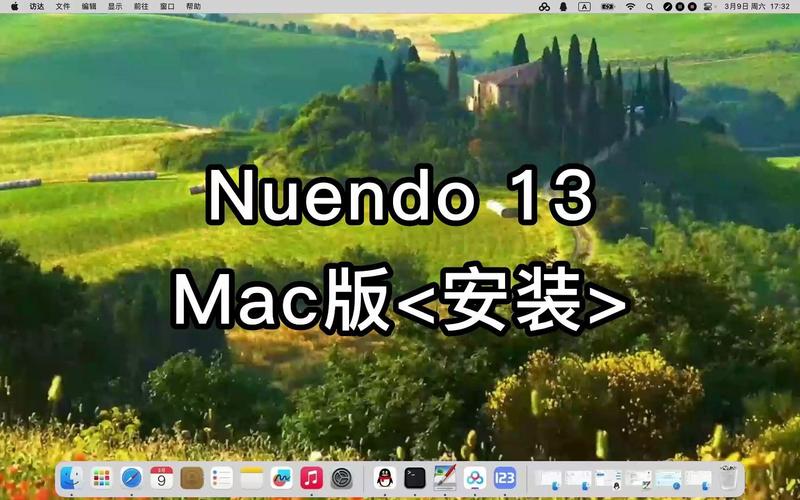Launch Terminal from the Dock
The height and width of the screenshot is (500, 800).
click(x=415, y=478)
